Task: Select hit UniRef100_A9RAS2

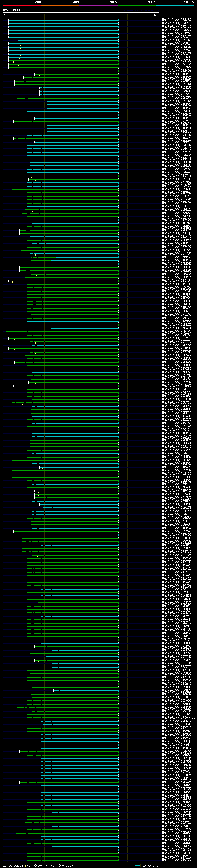Action: (177, 833)
